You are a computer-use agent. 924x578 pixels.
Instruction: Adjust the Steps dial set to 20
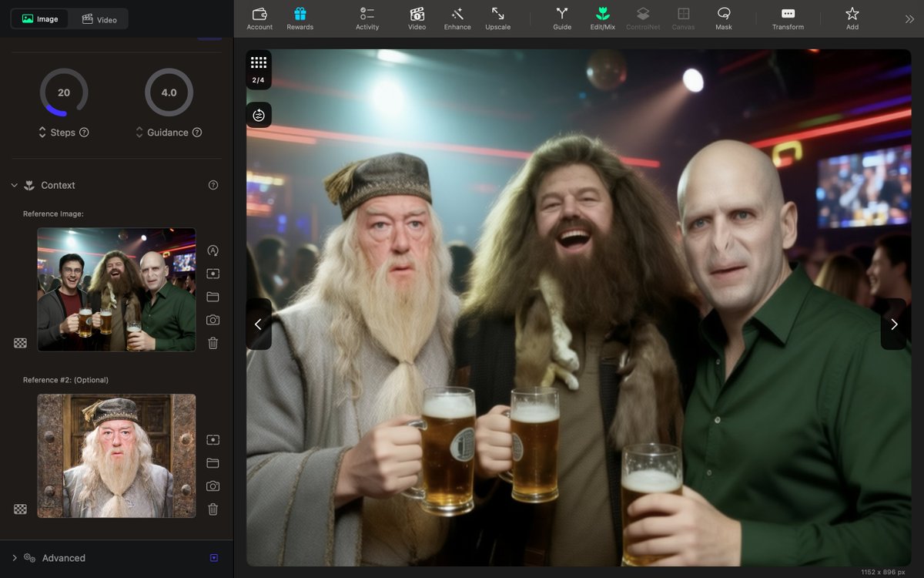tap(64, 92)
